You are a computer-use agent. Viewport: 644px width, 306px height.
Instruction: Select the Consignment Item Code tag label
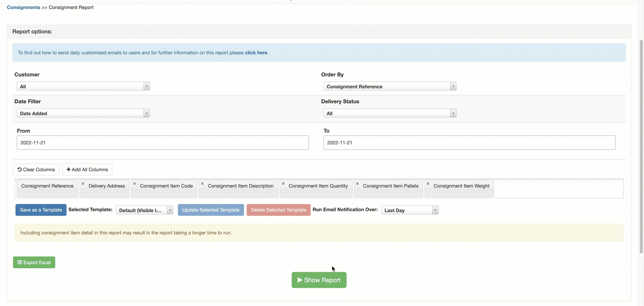tap(166, 186)
